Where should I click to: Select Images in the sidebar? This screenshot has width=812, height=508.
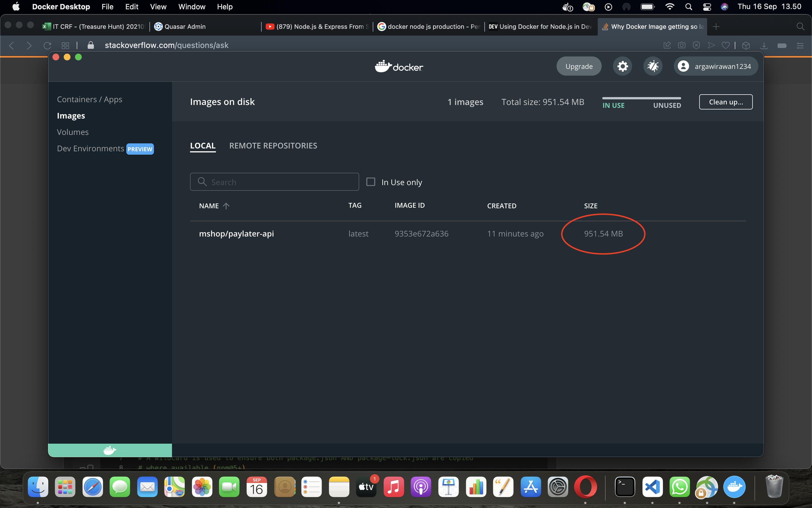[71, 116]
